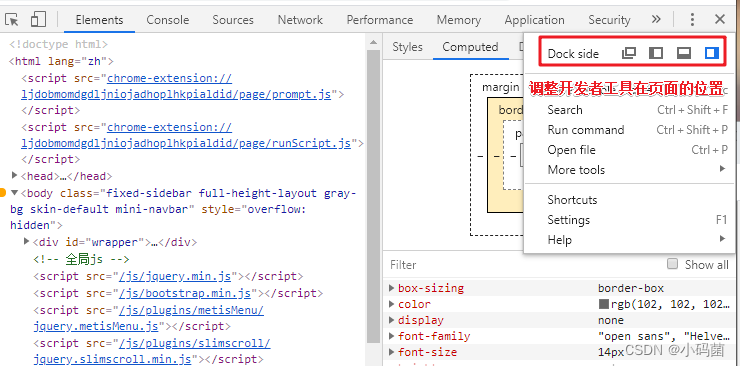
Task: Expand the font-size computed property
Action: 392,352
